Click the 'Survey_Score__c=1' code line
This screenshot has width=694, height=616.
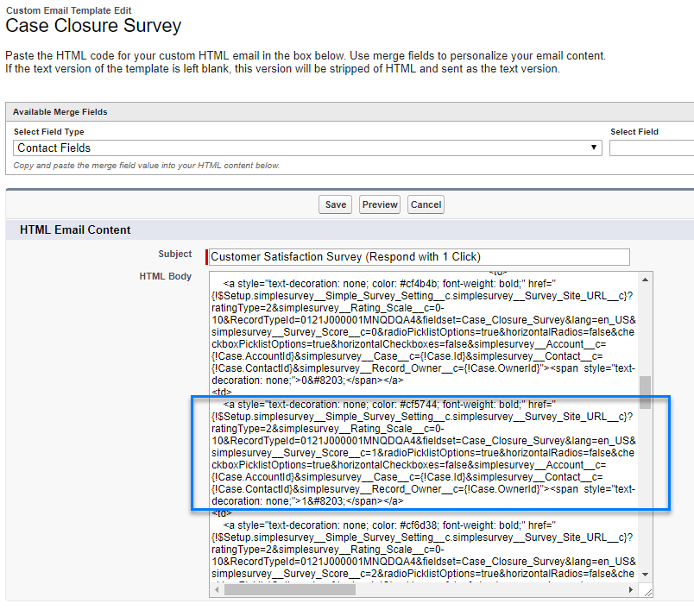pyautogui.click(x=423, y=453)
